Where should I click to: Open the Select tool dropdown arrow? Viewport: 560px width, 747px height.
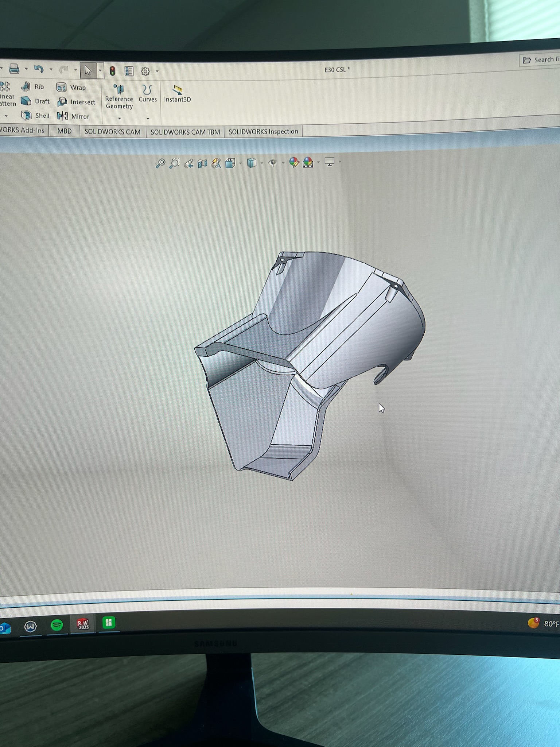point(100,70)
